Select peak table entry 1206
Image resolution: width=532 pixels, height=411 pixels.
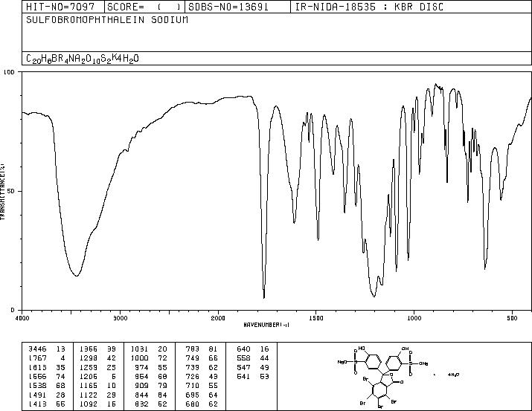coord(97,376)
